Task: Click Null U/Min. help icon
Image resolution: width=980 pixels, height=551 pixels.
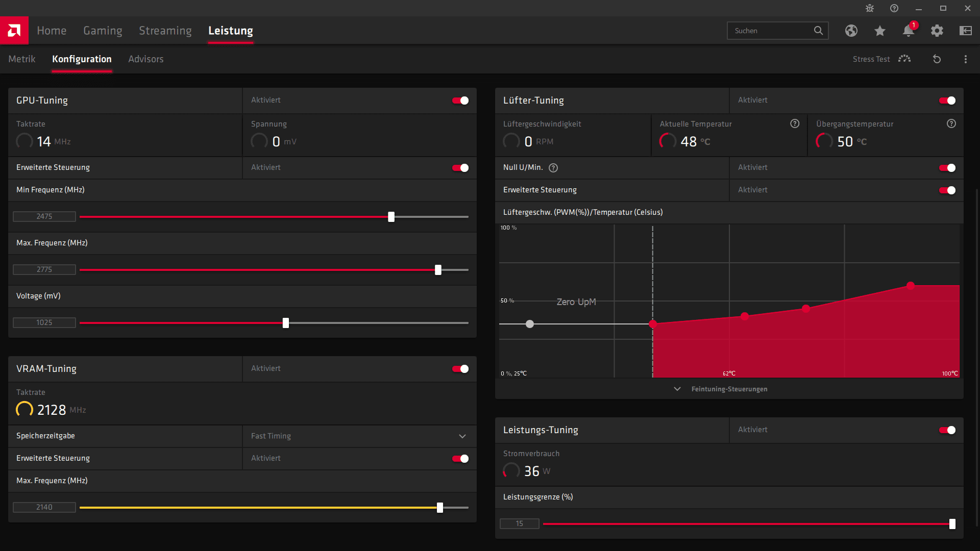Action: (553, 168)
